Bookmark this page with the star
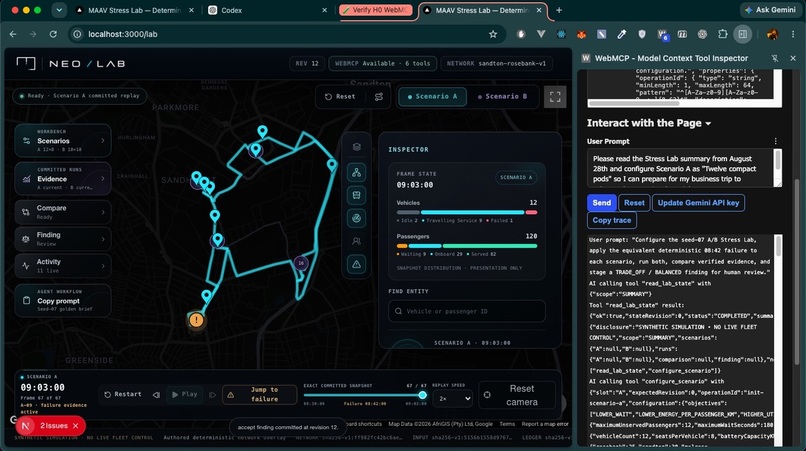Image resolution: width=806 pixels, height=451 pixels. coord(493,34)
